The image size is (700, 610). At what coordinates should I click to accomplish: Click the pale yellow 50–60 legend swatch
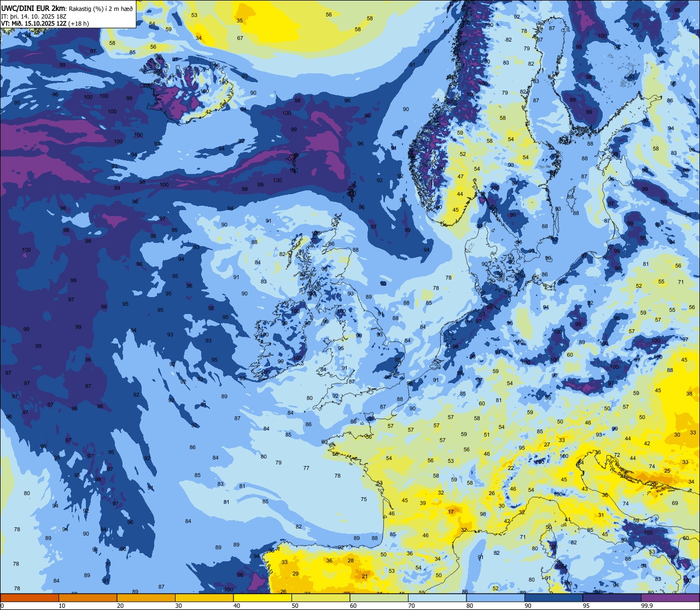[320, 597]
